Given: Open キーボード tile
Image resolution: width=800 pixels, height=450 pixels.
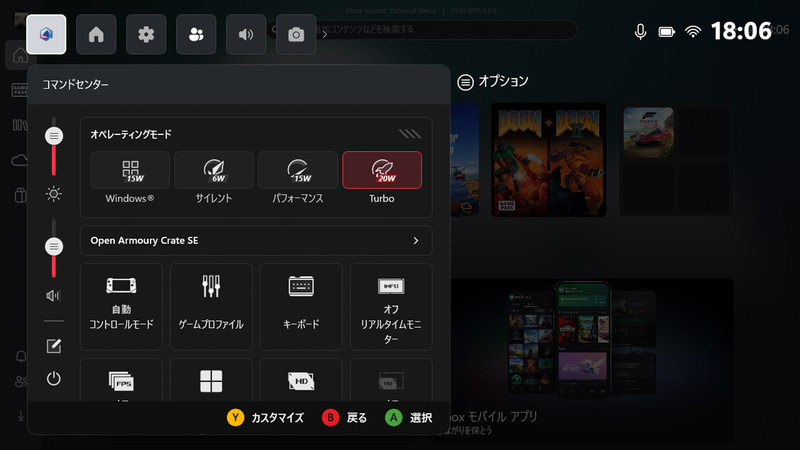Looking at the screenshot, I should tap(301, 307).
